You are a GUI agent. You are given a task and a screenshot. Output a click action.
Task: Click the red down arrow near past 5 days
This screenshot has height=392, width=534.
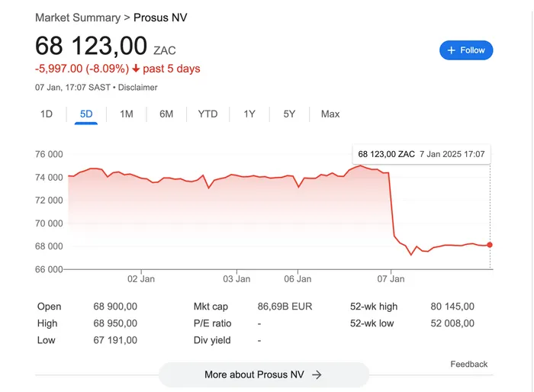pyautogui.click(x=136, y=69)
